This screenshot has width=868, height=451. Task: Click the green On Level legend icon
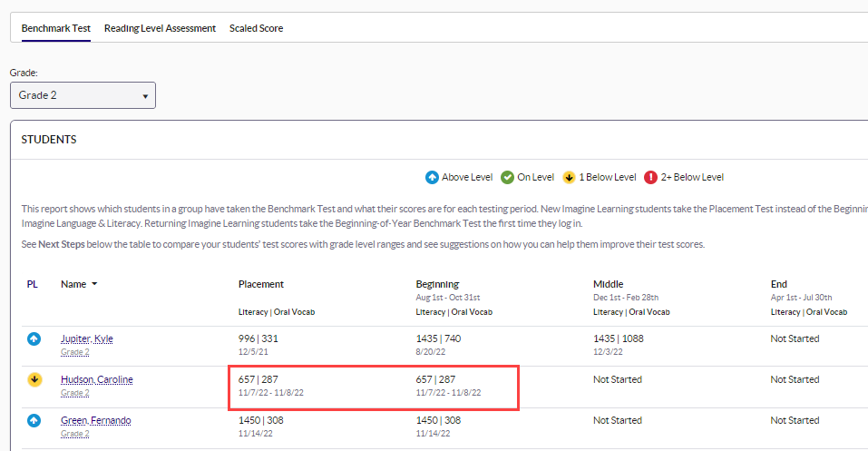point(508,177)
